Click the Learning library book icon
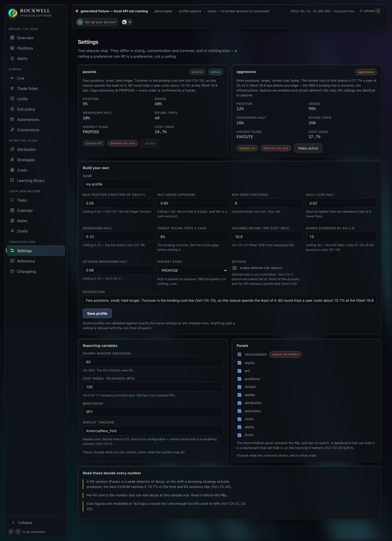The height and width of the screenshot is (541, 392). click(12, 180)
